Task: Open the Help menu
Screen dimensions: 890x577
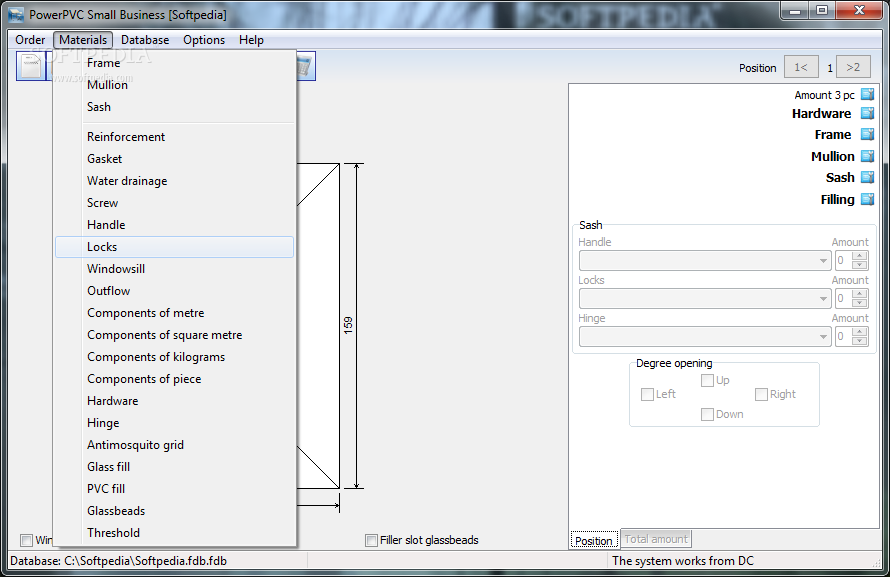Action: click(251, 40)
